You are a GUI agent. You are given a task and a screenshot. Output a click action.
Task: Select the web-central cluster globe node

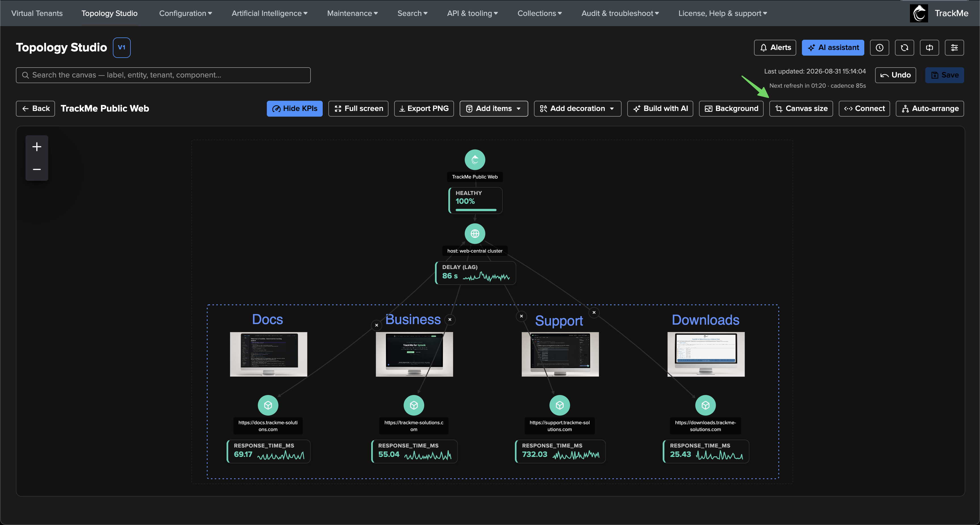(475, 233)
